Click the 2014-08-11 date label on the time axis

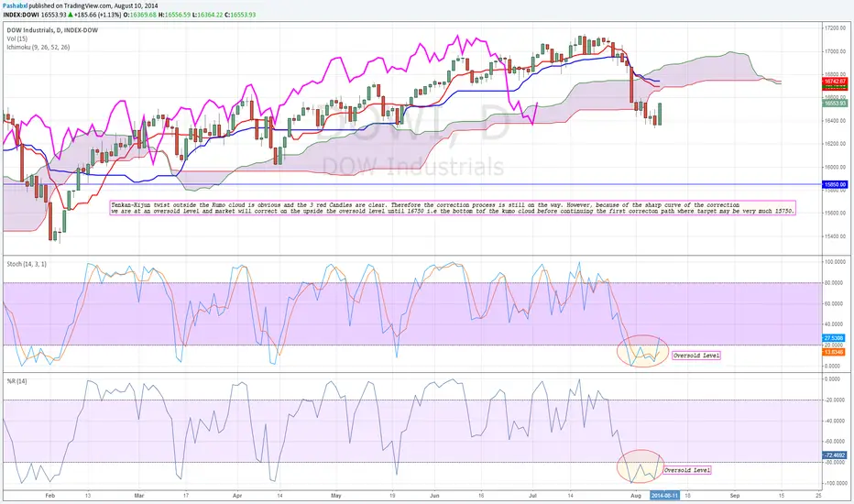[x=664, y=495]
